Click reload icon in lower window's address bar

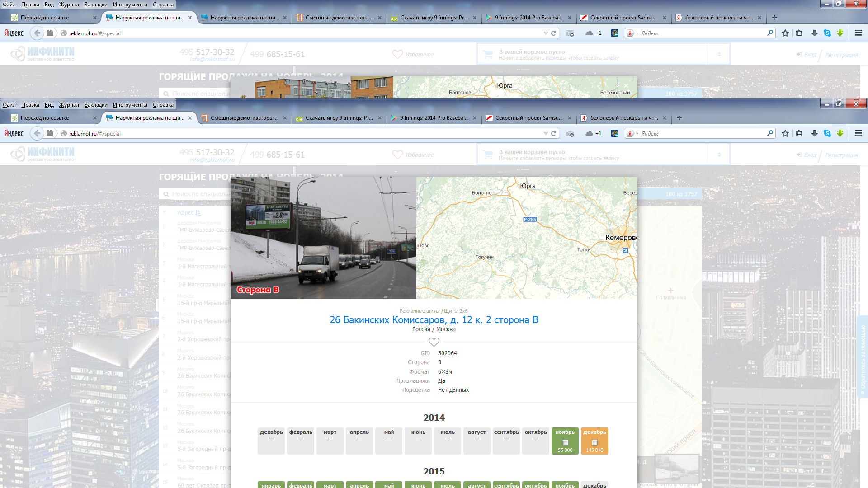click(553, 133)
